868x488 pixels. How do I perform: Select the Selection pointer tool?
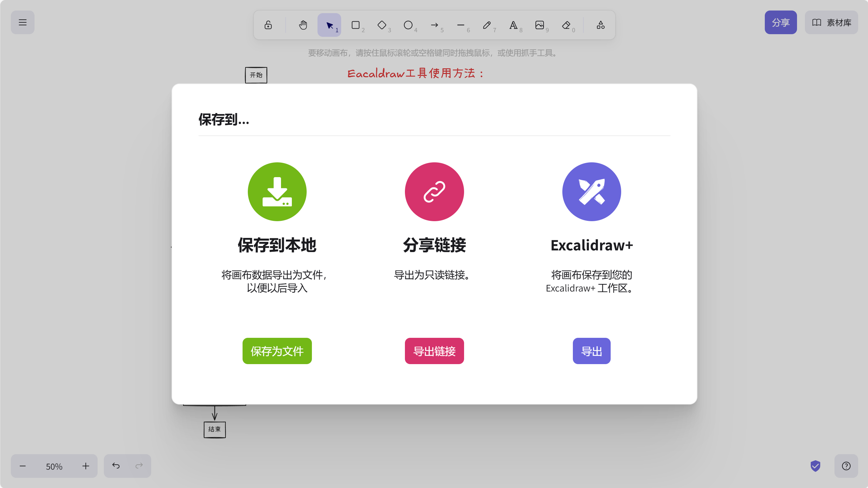tap(329, 25)
